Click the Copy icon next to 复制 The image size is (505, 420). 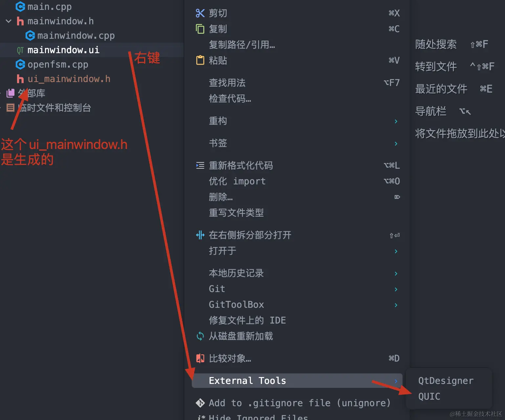pyautogui.click(x=200, y=29)
